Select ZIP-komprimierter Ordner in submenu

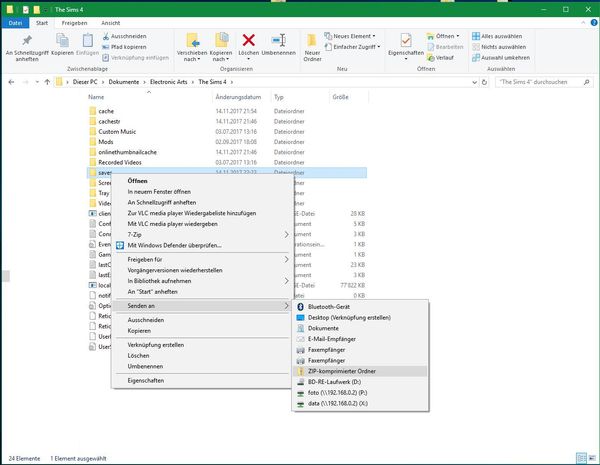click(360, 371)
